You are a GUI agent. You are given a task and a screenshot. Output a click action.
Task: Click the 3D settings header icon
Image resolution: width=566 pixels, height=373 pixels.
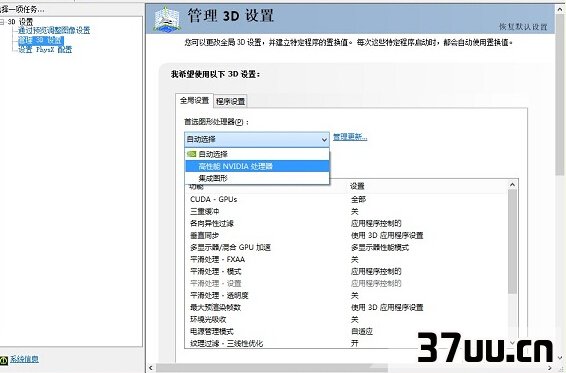[167, 19]
